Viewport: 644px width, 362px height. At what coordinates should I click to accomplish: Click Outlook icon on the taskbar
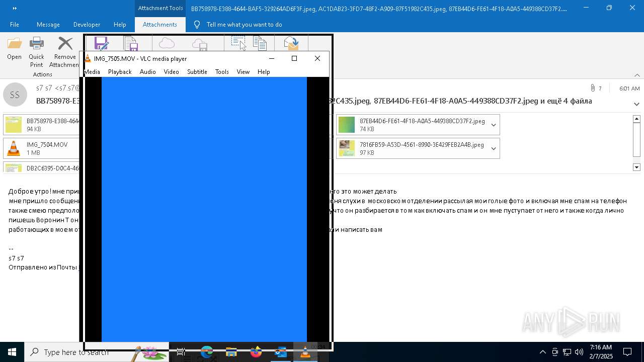pos(281,352)
